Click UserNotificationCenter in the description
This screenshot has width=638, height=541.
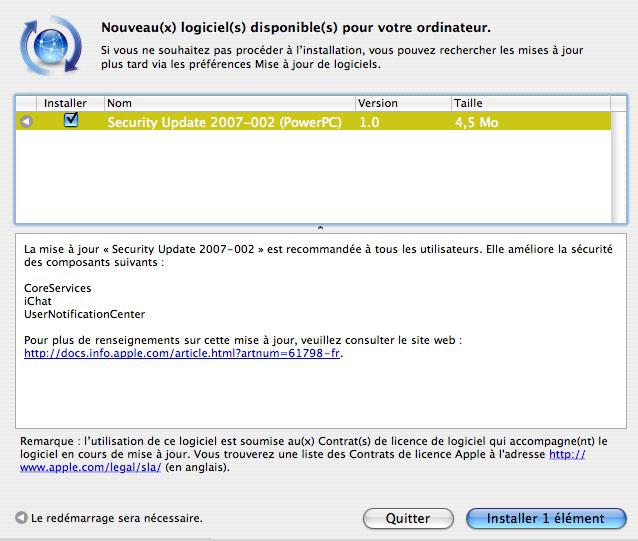(x=84, y=314)
